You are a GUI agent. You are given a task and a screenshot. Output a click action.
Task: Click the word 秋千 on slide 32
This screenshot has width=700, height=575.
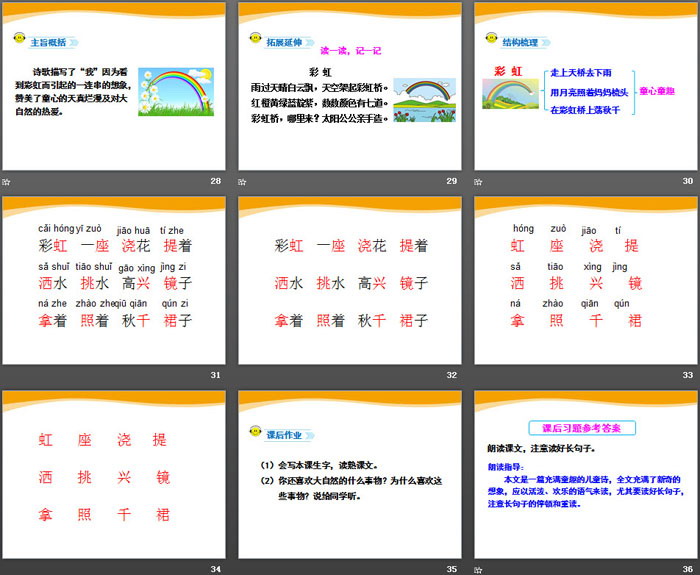coord(372,321)
